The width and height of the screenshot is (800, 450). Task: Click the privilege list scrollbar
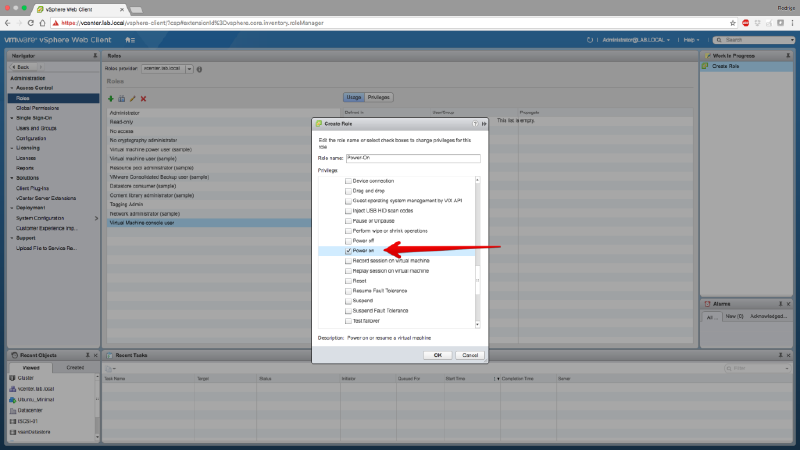click(478, 250)
